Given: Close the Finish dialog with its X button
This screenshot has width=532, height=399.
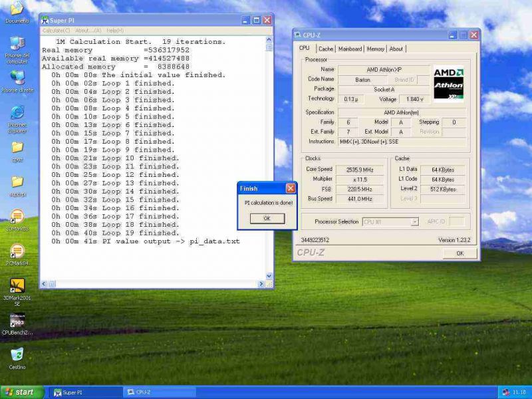Looking at the screenshot, I should 291,188.
